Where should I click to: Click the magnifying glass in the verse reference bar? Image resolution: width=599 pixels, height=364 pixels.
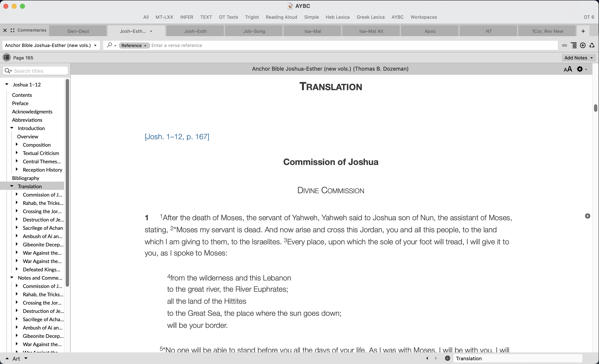110,45
